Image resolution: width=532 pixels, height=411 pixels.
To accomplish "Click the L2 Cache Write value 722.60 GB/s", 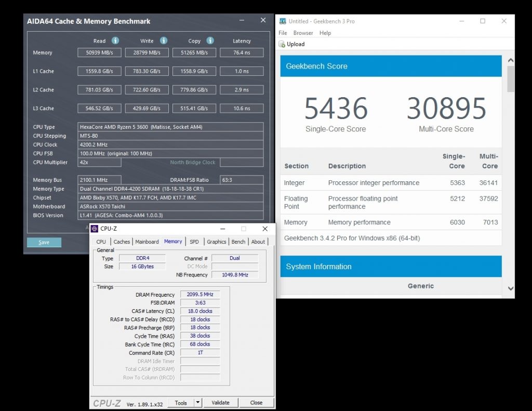I will (147, 90).
